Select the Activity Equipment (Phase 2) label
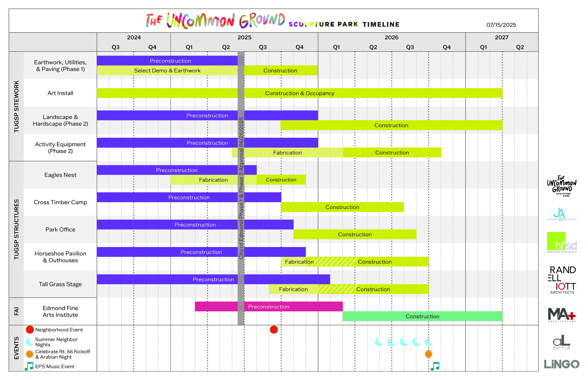Viewport: 588px width, 380px height. click(x=60, y=148)
